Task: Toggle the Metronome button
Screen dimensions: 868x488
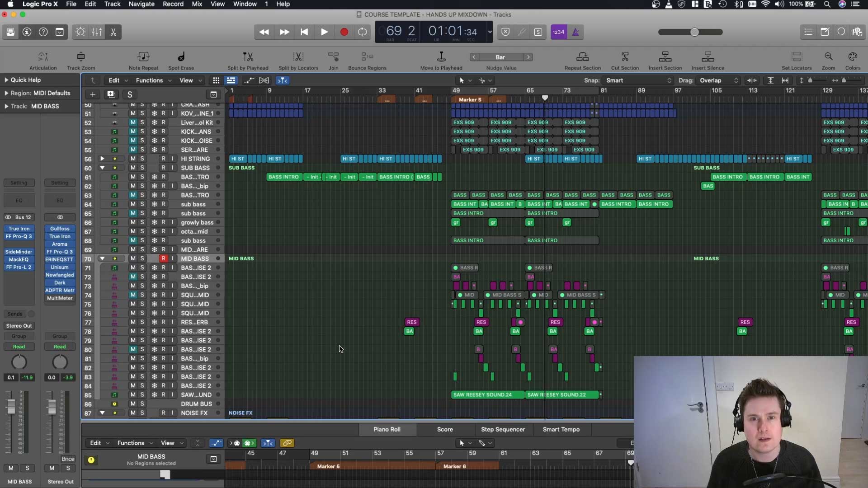Action: 576,32
